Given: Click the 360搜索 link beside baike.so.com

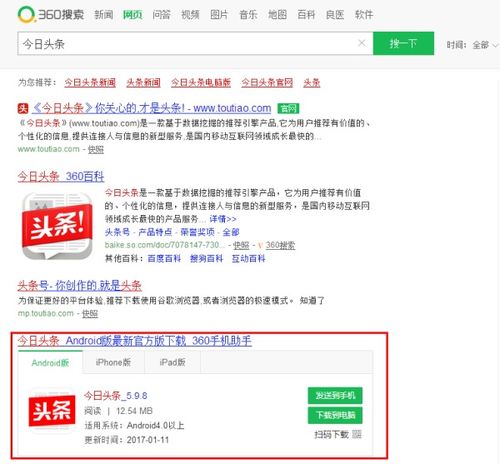Looking at the screenshot, I should pos(280,245).
